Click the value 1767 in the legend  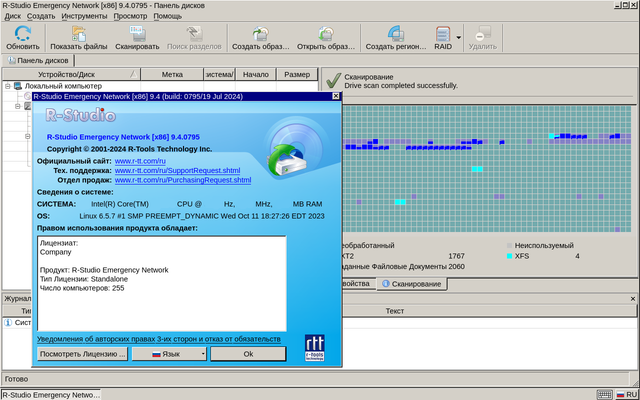pyautogui.click(x=456, y=256)
